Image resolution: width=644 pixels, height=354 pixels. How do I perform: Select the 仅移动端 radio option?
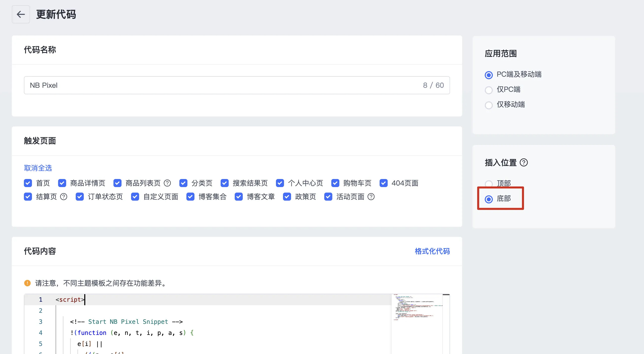(489, 105)
